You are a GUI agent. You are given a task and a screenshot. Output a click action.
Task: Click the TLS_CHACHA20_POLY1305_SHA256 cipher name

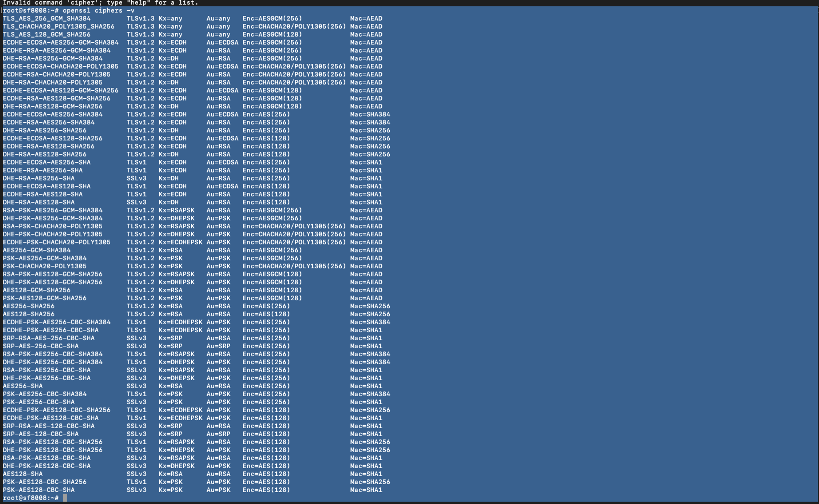coord(59,26)
